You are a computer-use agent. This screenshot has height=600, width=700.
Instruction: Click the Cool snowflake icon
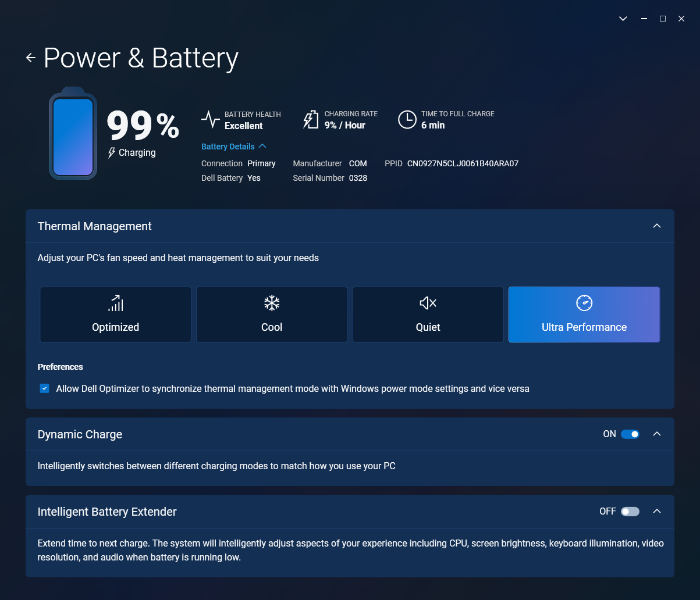(x=272, y=303)
